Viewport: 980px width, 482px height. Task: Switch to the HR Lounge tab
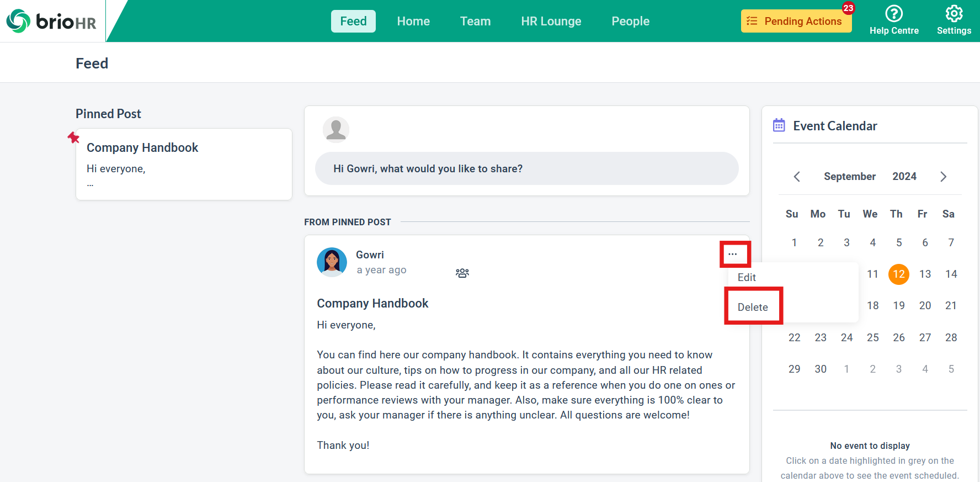click(x=551, y=21)
